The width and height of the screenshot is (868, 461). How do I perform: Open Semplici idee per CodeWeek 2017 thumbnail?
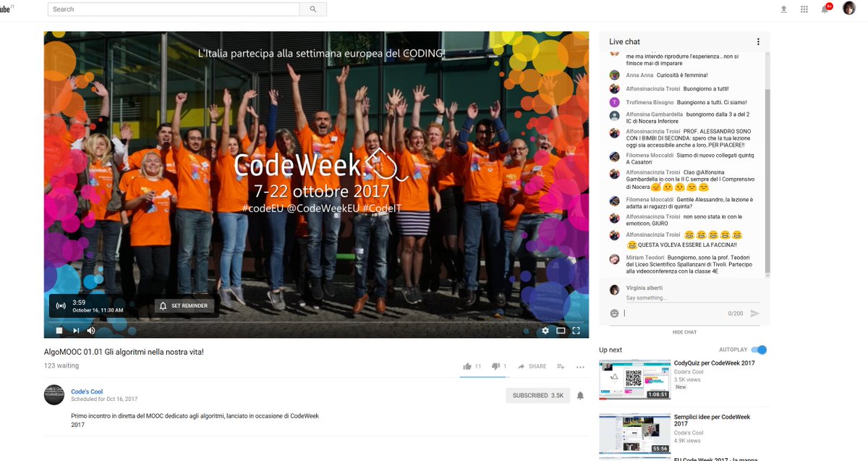[x=634, y=433]
